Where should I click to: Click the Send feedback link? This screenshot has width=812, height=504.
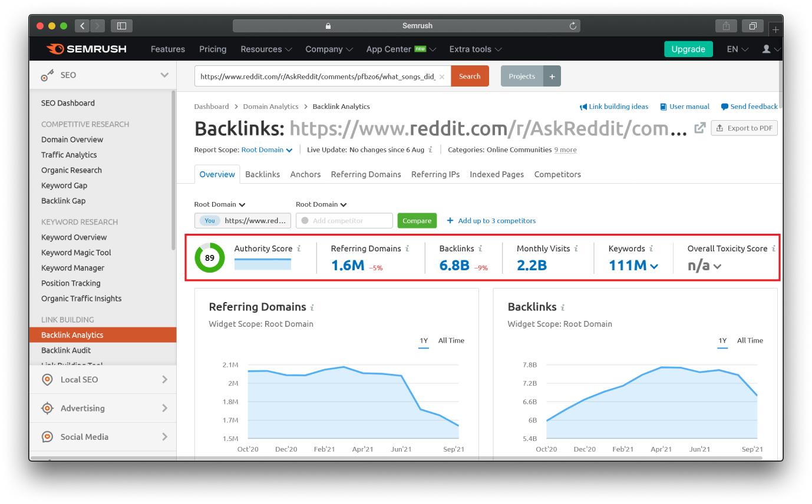point(750,107)
